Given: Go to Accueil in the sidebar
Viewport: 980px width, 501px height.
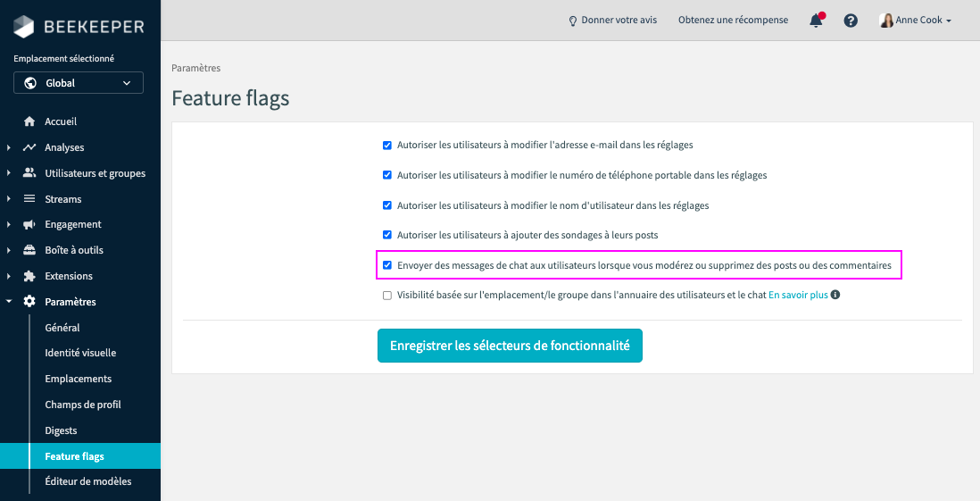Looking at the screenshot, I should coord(61,121).
